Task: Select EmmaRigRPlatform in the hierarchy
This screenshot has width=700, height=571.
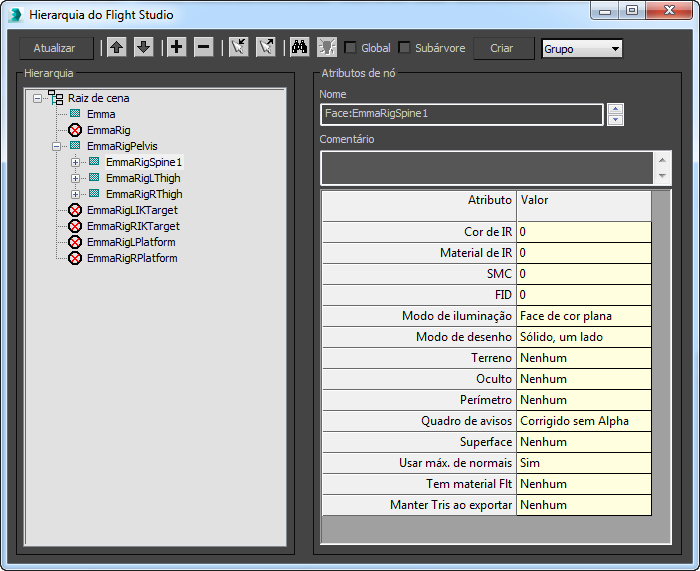Action: (x=132, y=258)
